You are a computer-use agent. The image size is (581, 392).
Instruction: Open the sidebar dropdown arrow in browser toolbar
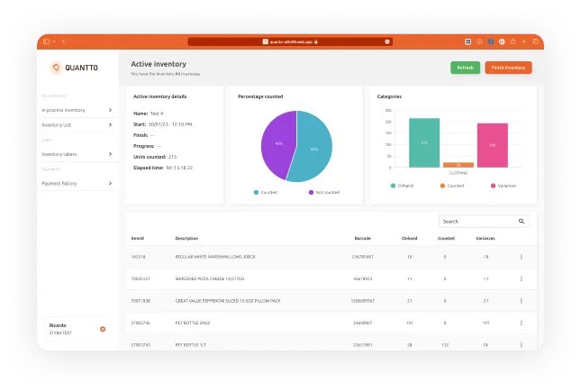(54, 41)
